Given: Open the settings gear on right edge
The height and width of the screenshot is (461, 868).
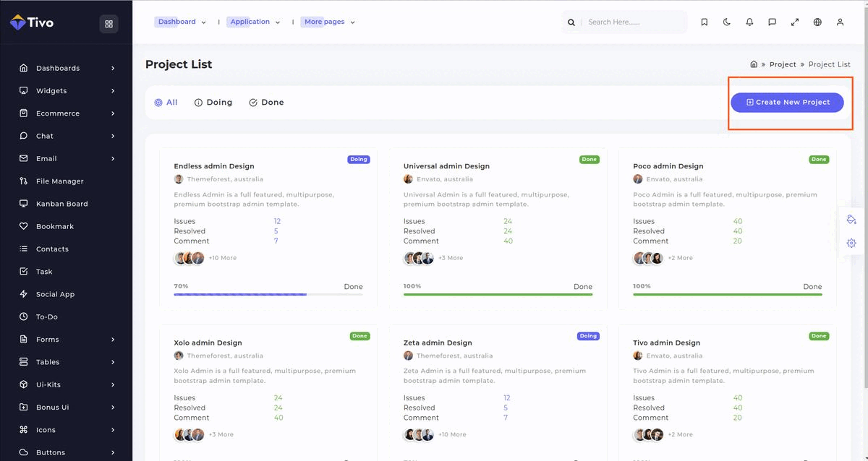Looking at the screenshot, I should pos(851,243).
